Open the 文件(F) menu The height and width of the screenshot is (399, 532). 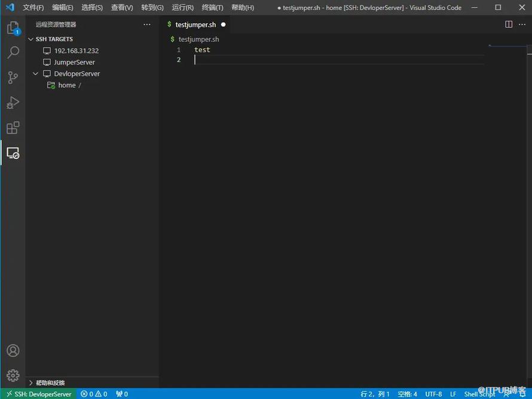click(x=33, y=8)
